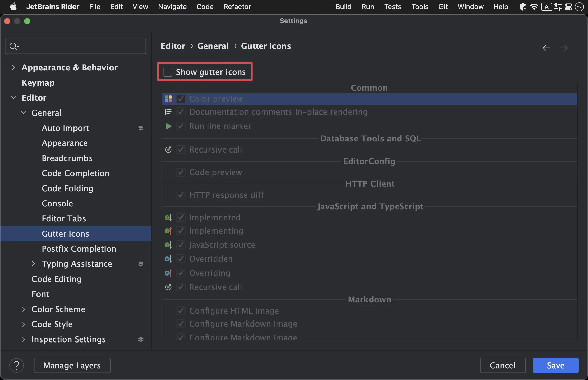Select Console in the settings tree
Viewport: 588px width, 380px height.
click(57, 203)
